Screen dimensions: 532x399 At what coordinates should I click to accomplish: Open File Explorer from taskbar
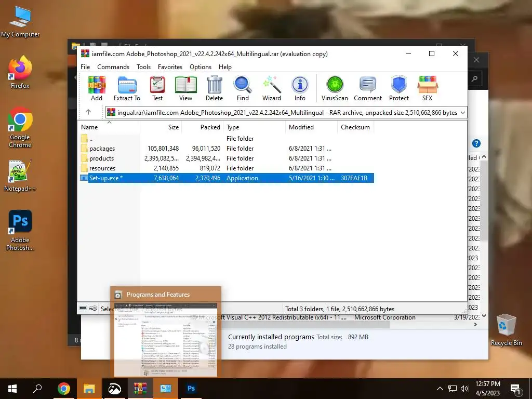tap(89, 389)
